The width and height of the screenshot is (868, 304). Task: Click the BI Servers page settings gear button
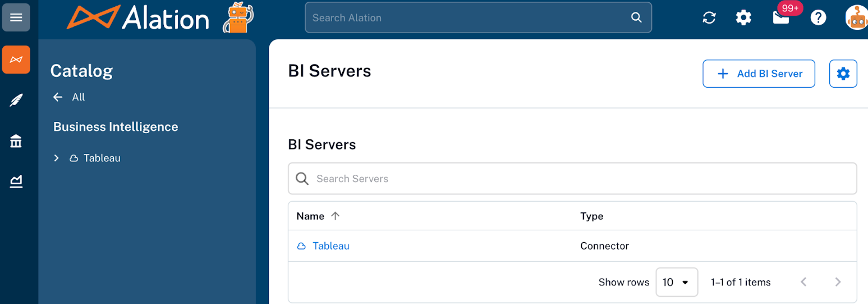[843, 74]
